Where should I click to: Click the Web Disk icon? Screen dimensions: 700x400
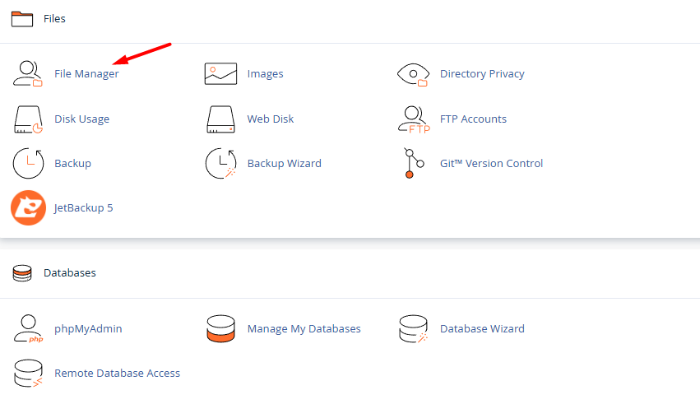tap(220, 119)
